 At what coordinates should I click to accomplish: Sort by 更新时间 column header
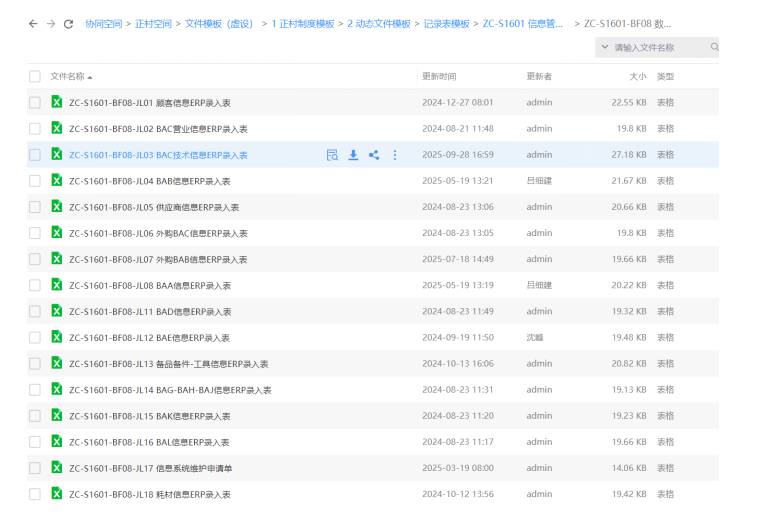coord(439,76)
